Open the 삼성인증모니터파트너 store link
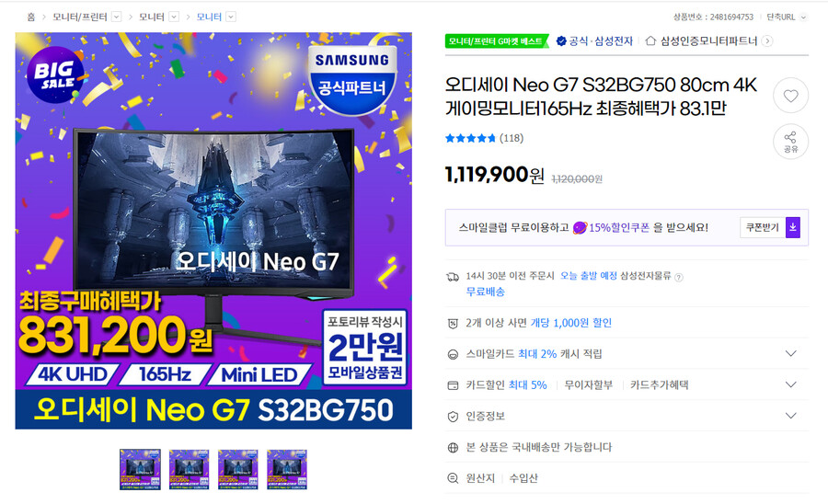 coord(708,41)
